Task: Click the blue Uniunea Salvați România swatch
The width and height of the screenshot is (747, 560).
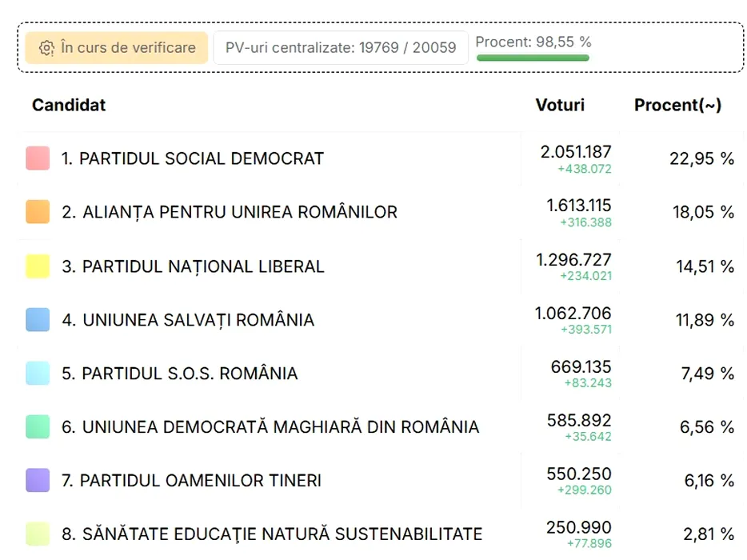Action: [38, 319]
